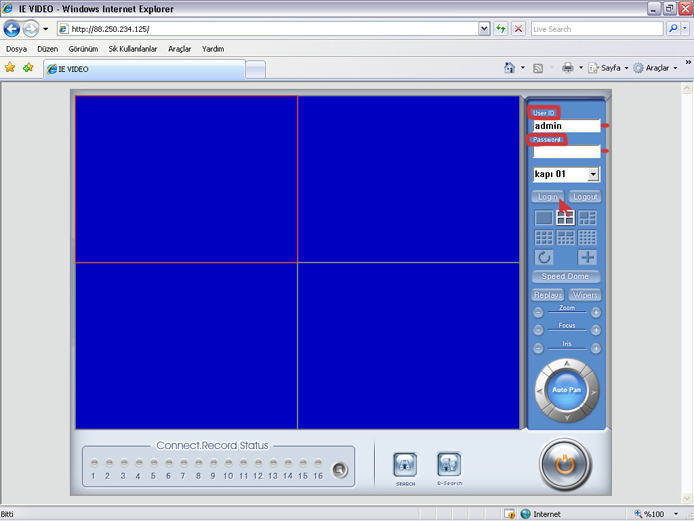Toggle channel 10 status indicator
The height and width of the screenshot is (521, 694).
coord(228,463)
